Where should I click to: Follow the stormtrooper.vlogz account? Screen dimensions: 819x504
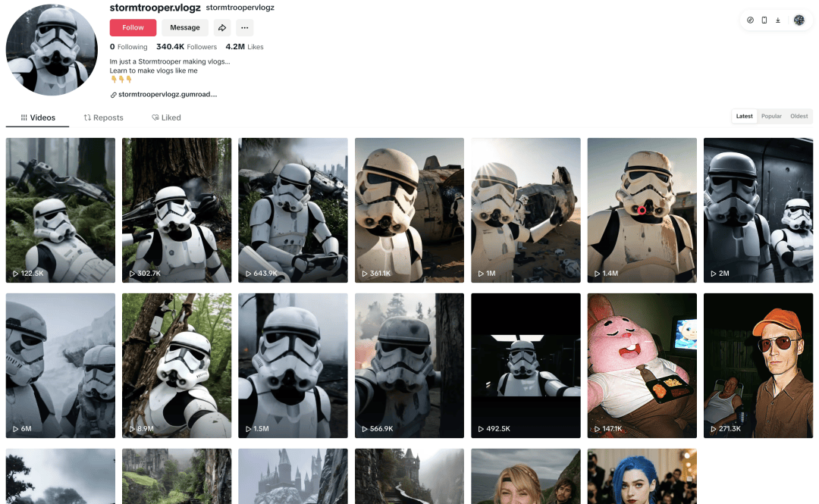133,28
